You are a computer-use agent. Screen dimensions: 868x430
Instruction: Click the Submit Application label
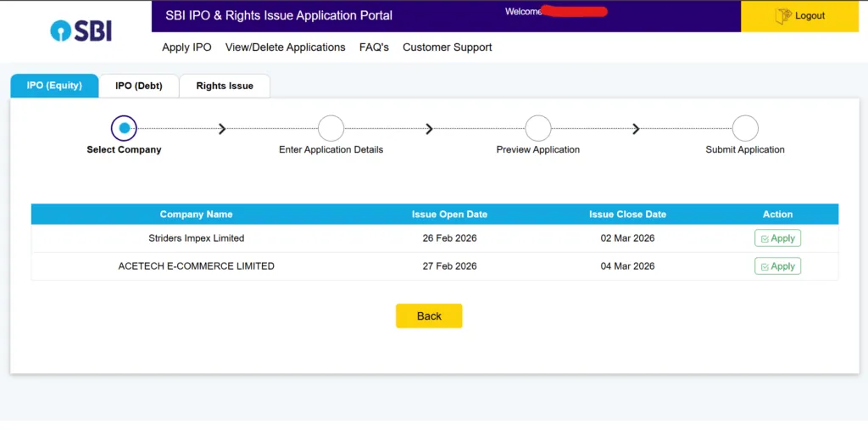(745, 149)
